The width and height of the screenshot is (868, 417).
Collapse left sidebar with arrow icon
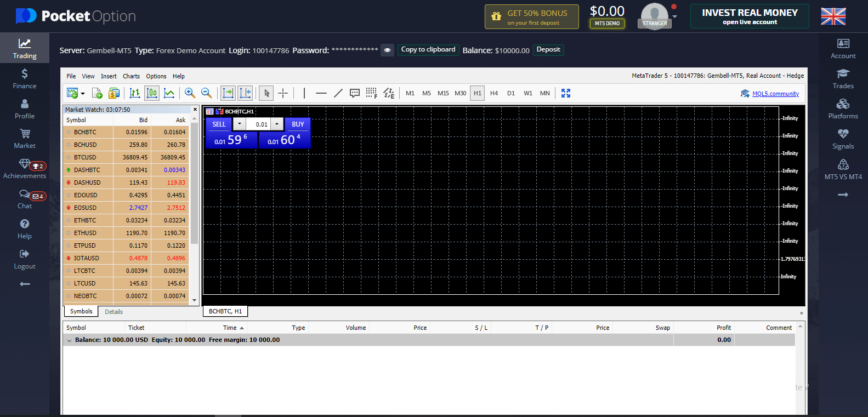pos(25,284)
